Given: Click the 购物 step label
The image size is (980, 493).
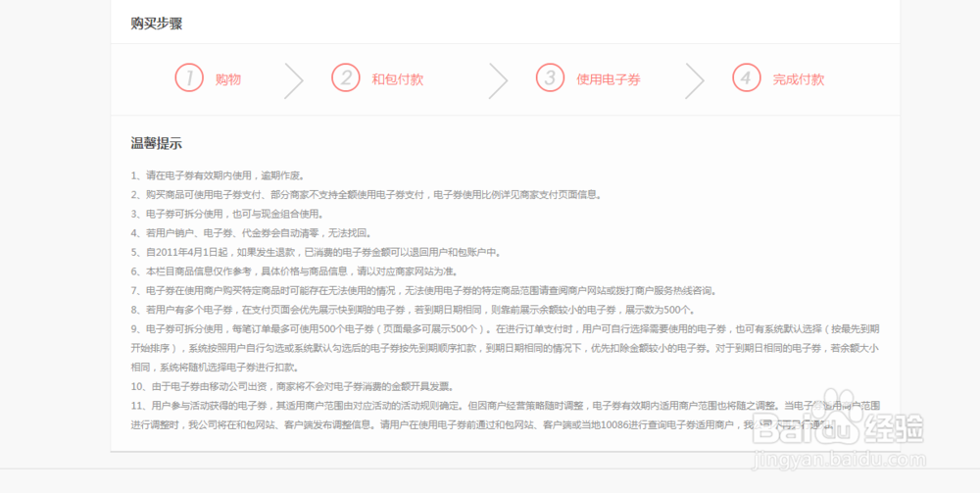Looking at the screenshot, I should [x=228, y=80].
